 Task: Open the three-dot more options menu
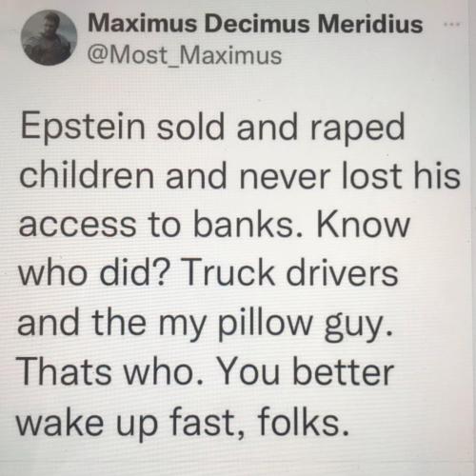click(451, 24)
